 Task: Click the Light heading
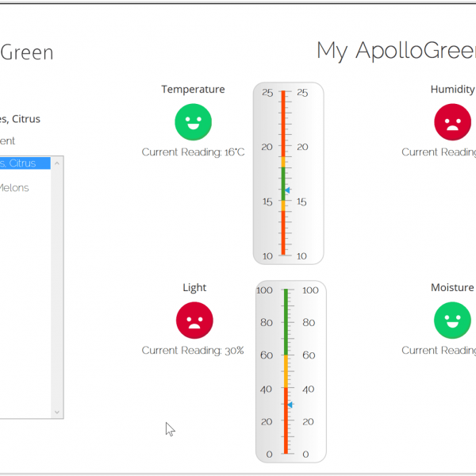coord(194,287)
